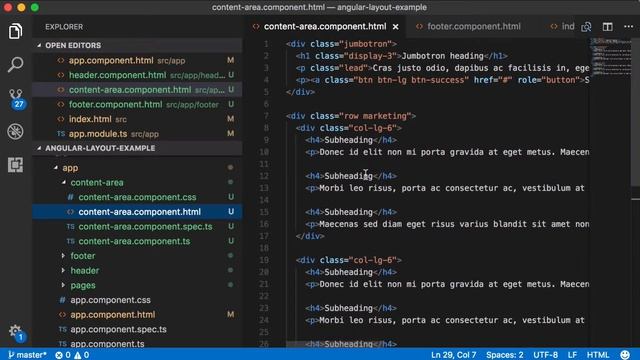The height and width of the screenshot is (360, 640).
Task: Switch to the footer.component.html tab
Action: tap(473, 27)
